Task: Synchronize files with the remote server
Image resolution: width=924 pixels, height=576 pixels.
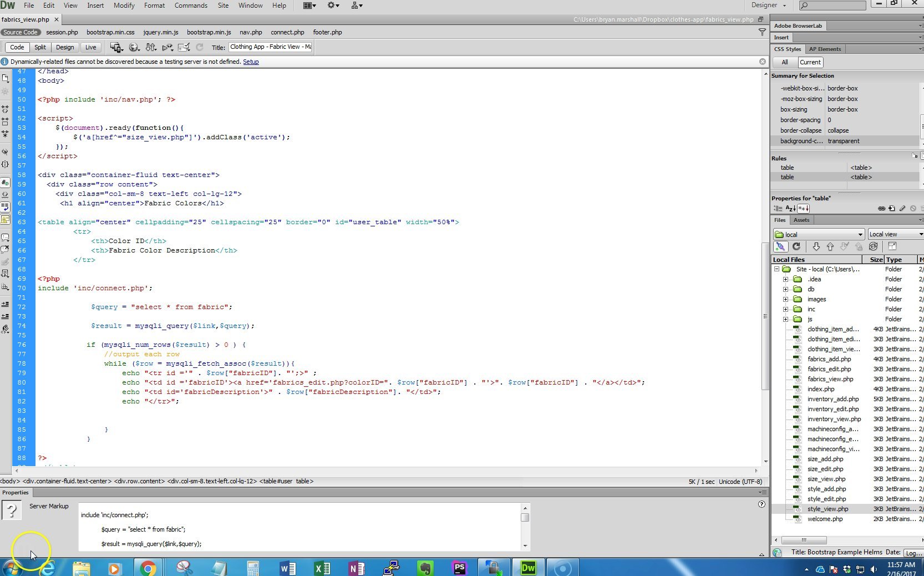Action: tap(874, 247)
